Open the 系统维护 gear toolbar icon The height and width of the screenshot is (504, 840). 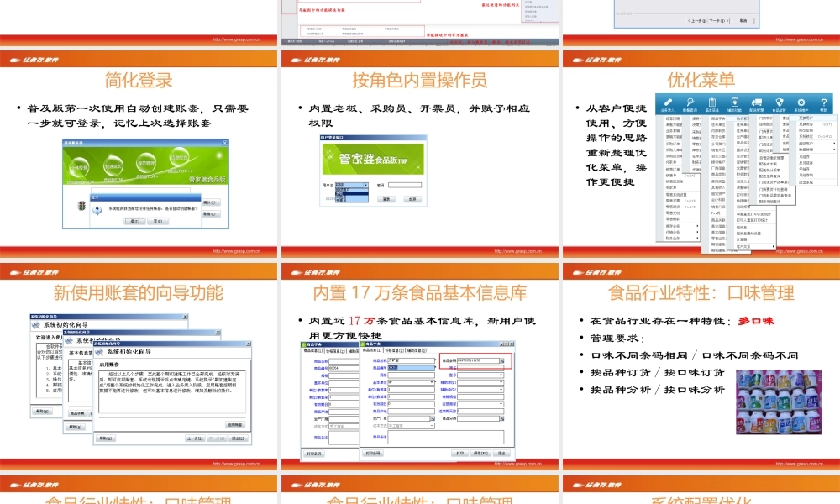tap(801, 102)
